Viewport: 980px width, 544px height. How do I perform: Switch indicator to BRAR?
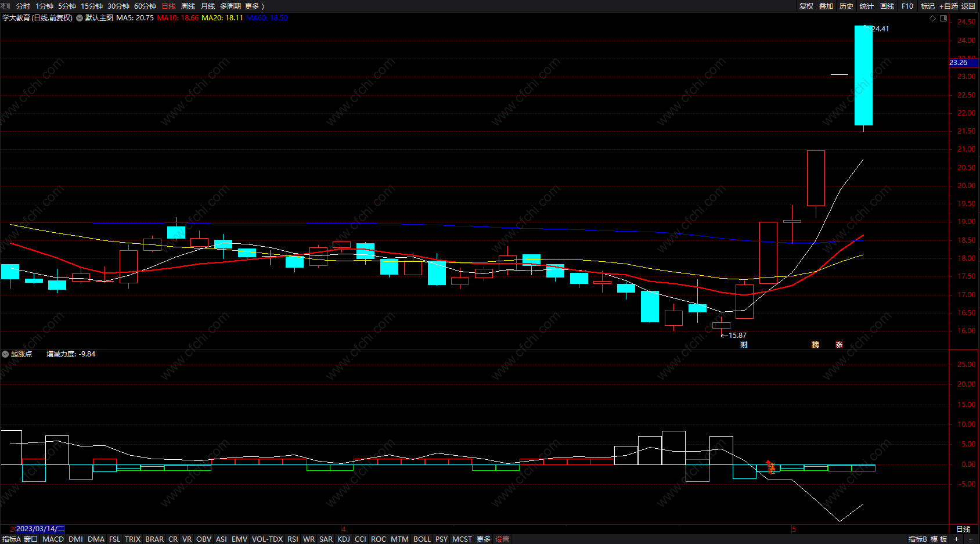point(154,539)
